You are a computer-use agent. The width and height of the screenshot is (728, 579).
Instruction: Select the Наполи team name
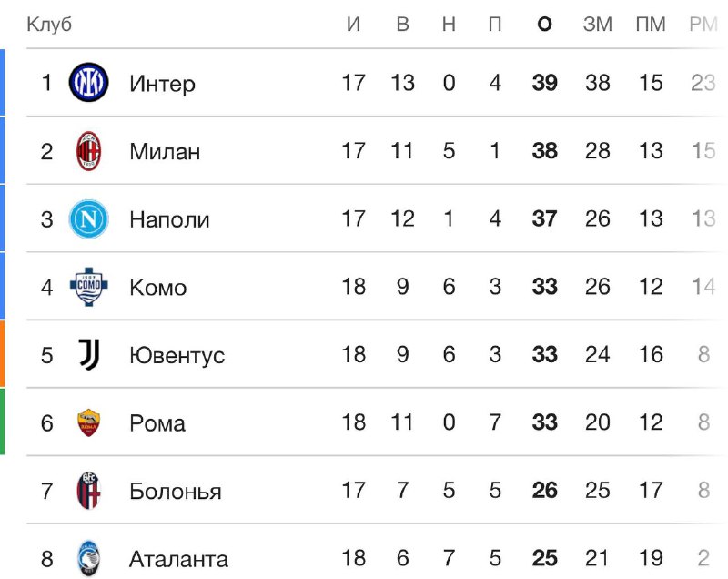[x=169, y=219]
